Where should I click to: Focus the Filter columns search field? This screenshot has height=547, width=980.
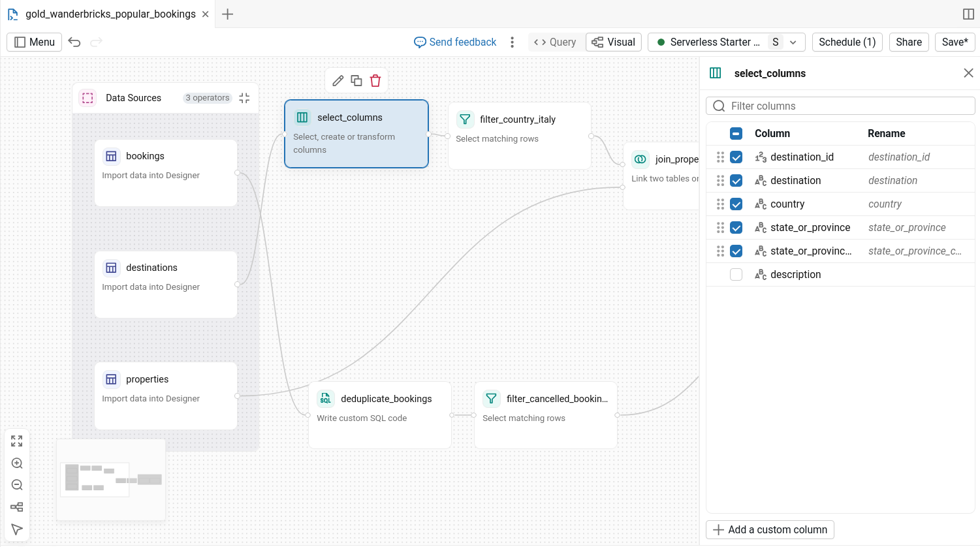tap(840, 106)
